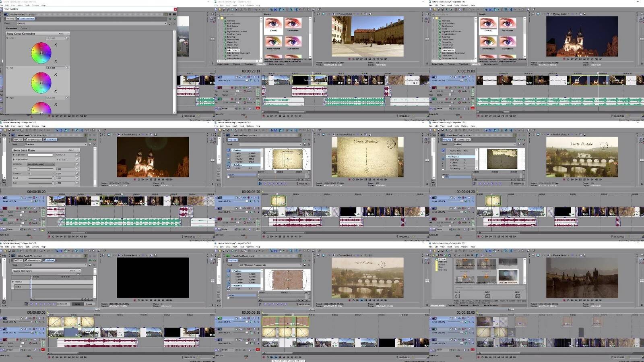
Task: Toggle Loop Playback in the 00:00:29.14 timeline transport
Action: pos(268,116)
